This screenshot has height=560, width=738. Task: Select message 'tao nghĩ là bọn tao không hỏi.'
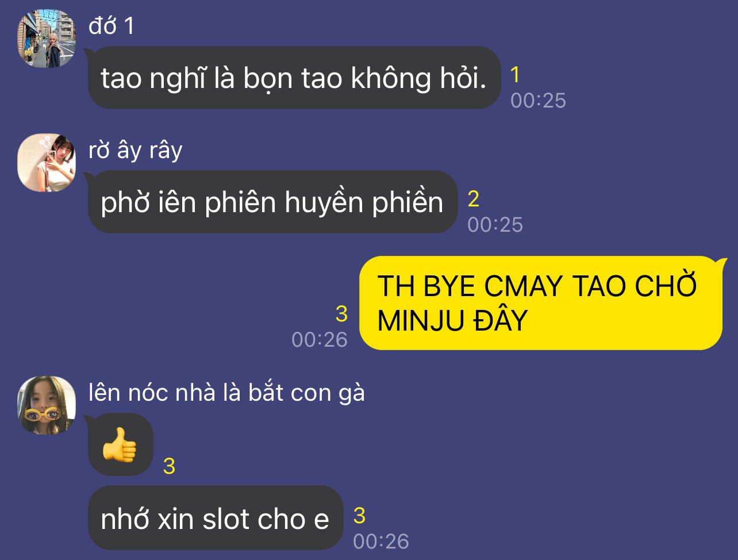[x=294, y=78]
